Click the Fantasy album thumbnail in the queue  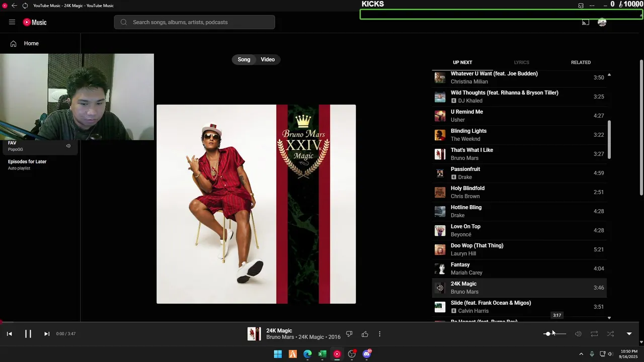pos(440,268)
